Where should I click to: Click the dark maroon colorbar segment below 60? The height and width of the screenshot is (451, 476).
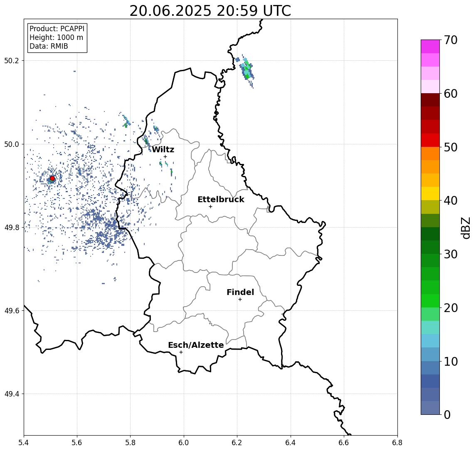click(x=430, y=100)
